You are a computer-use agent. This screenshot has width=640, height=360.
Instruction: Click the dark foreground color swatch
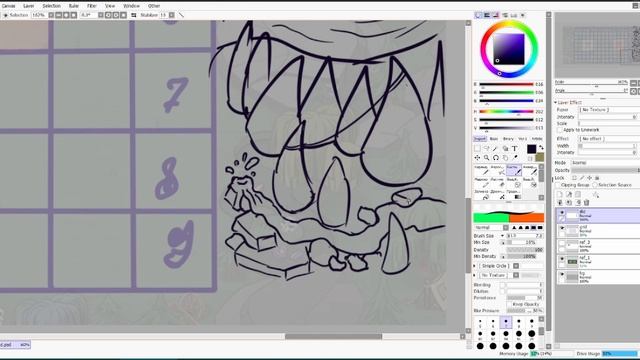(x=531, y=149)
